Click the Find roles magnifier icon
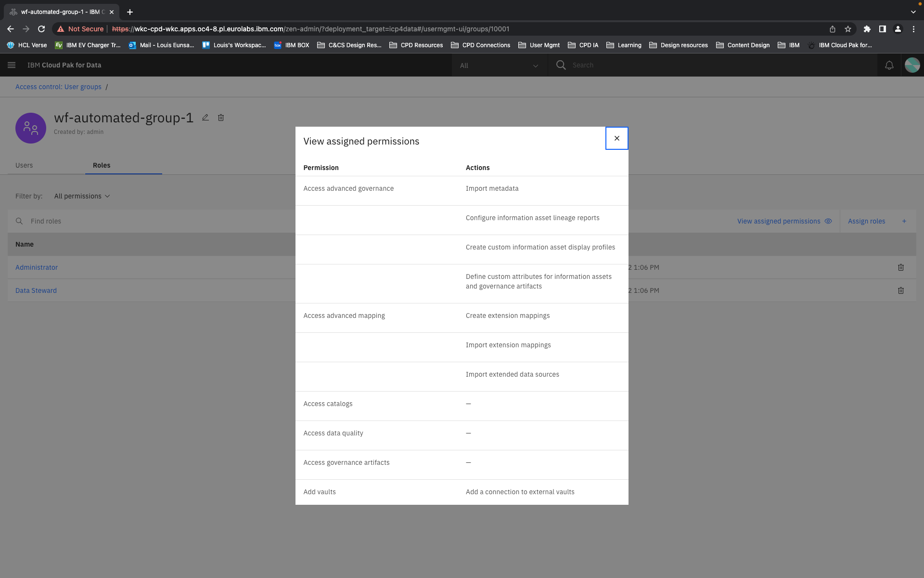 (19, 221)
